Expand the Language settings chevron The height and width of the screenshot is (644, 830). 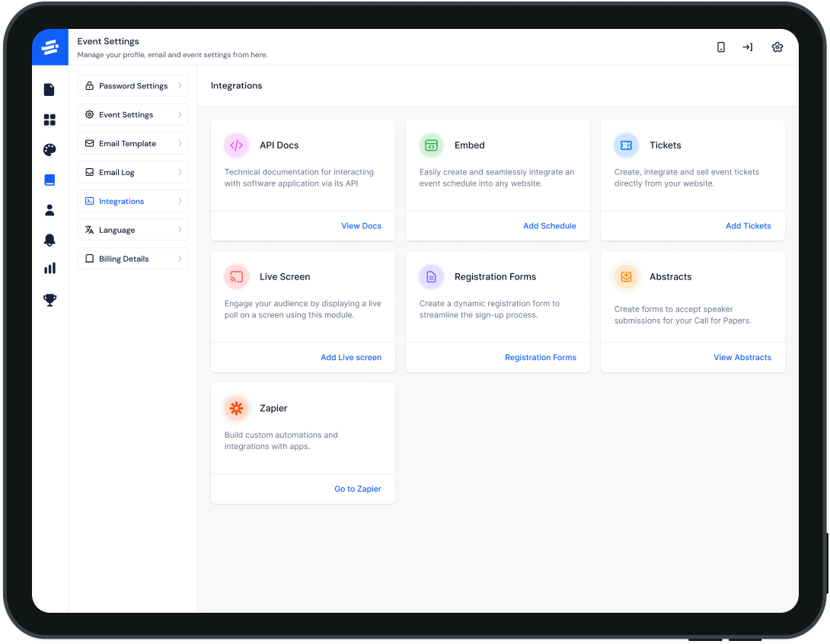coord(180,229)
